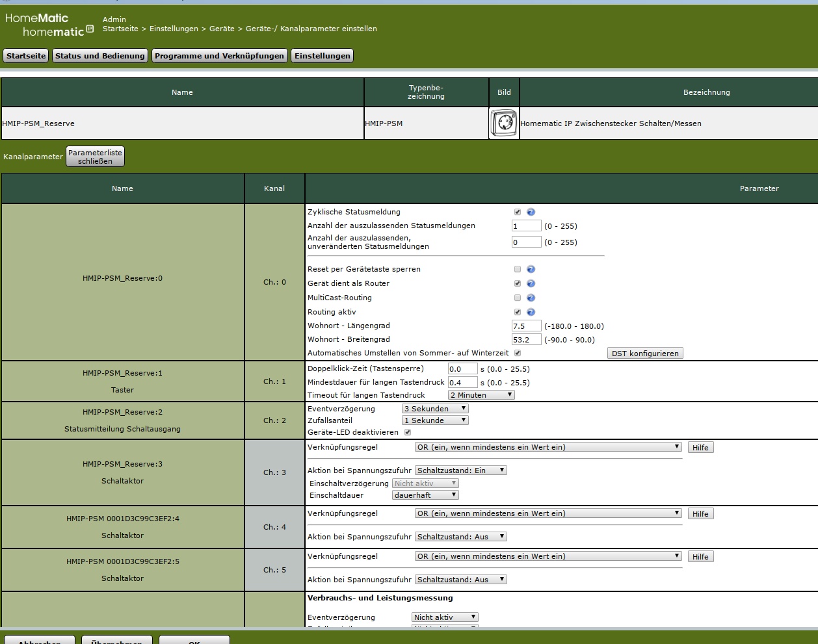Screen dimensions: 818x644
Task: Expand the Eventverzögerung 3 Sekunden dropdown
Action: (x=435, y=409)
